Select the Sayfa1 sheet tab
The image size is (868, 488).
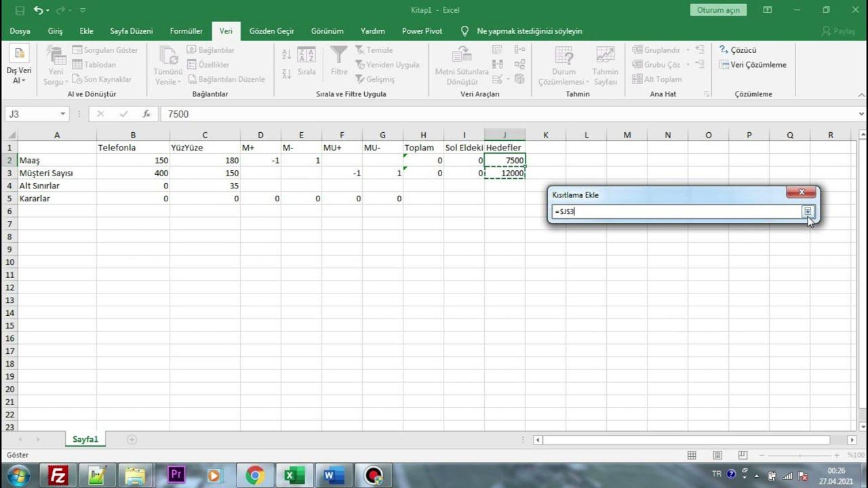[85, 439]
